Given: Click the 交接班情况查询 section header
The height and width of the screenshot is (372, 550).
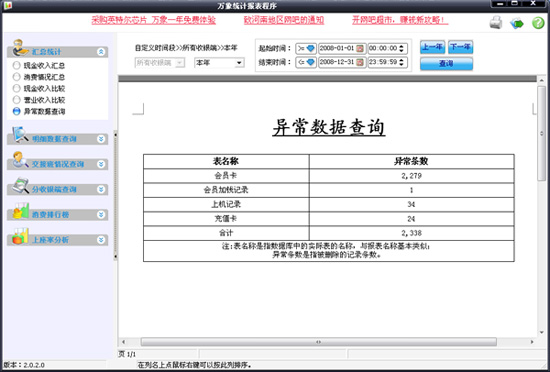Looking at the screenshot, I should coord(58,164).
